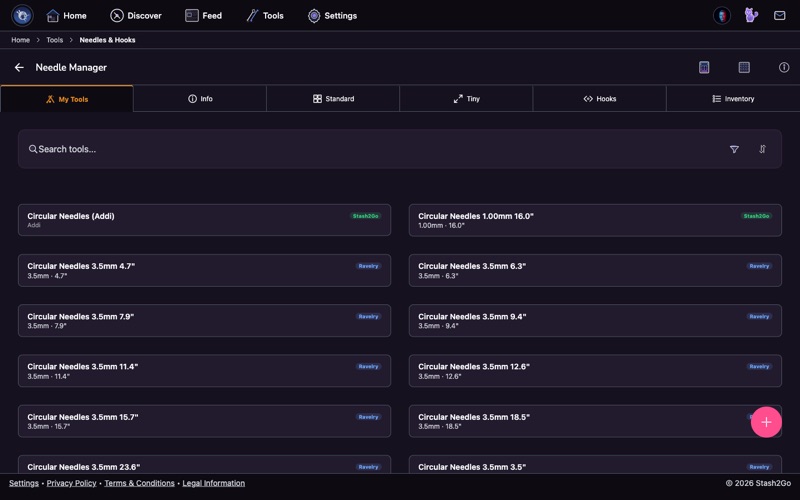Click Ravelry badge on 3.5mm 4.7" card
The width and height of the screenshot is (800, 500).
(368, 266)
